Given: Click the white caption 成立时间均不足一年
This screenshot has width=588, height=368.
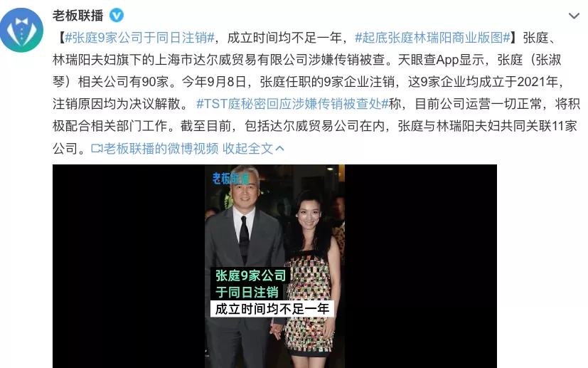Looking at the screenshot, I should click(272, 309).
